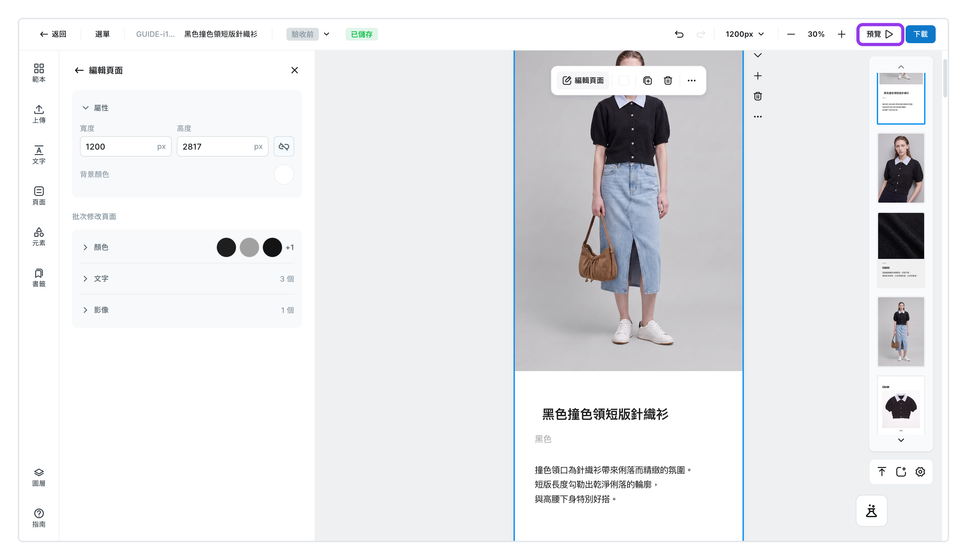Click the 寬度 width input field
Screen dimensions: 967x560
[125, 146]
